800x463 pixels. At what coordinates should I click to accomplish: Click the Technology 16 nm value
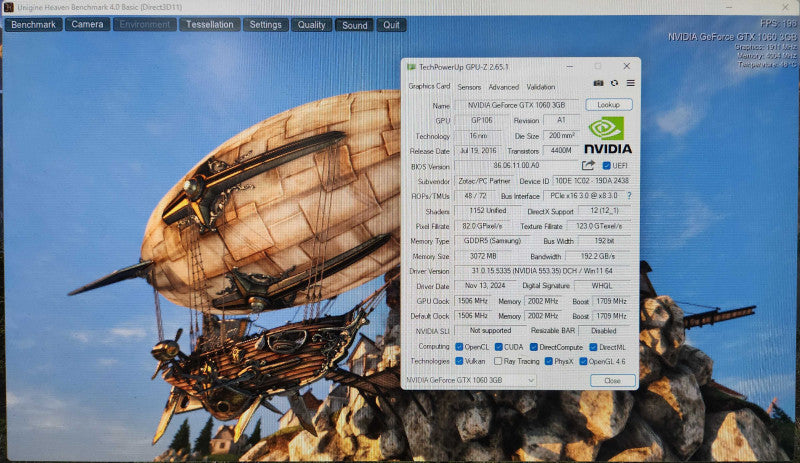(x=478, y=136)
